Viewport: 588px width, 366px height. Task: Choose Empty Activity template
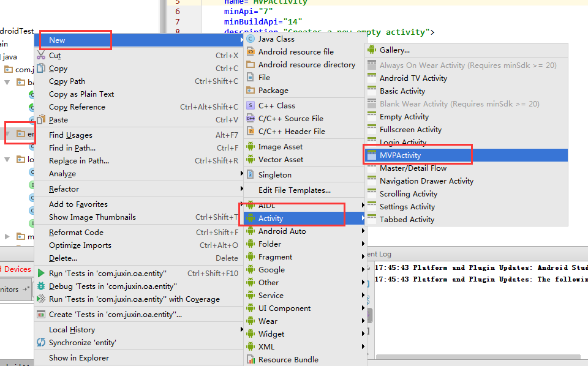tap(404, 117)
